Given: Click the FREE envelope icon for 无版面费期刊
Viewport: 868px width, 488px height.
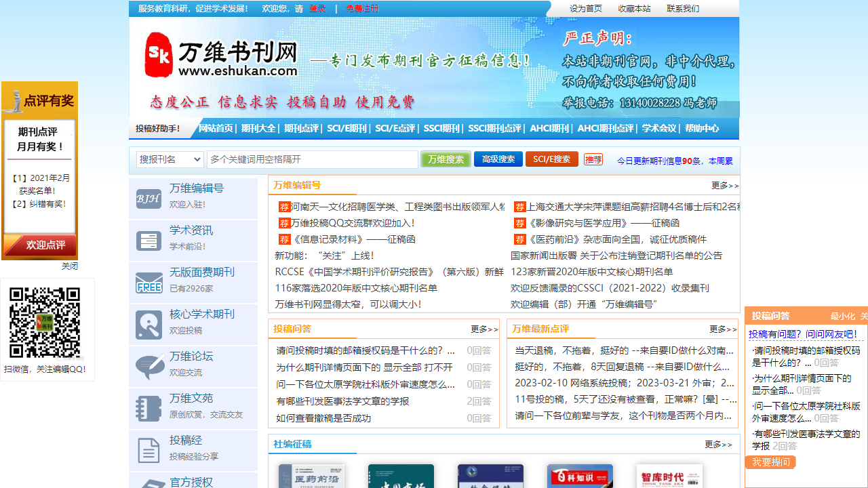Looking at the screenshot, I should [149, 283].
